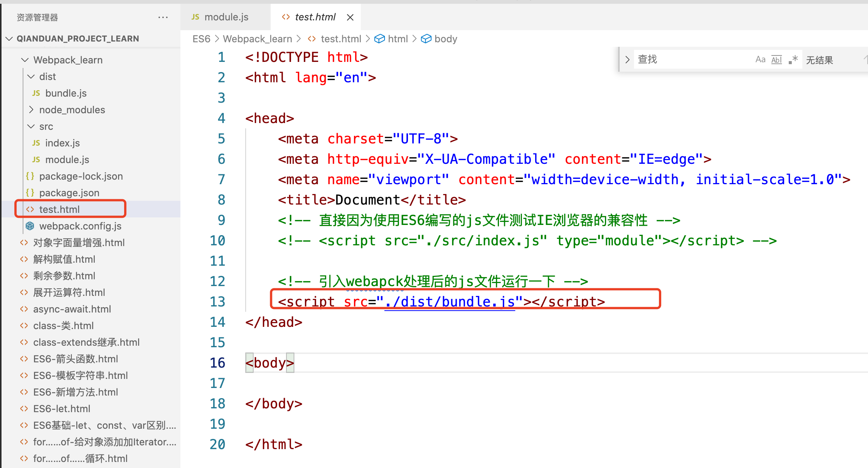868x468 pixels.
Task: Open class-类.html file
Action: point(63,326)
